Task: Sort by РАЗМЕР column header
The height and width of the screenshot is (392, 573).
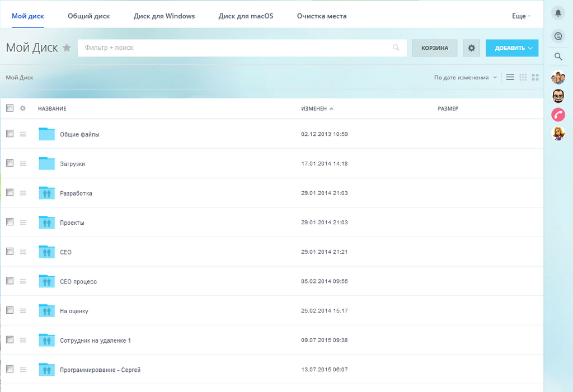Action: [448, 108]
